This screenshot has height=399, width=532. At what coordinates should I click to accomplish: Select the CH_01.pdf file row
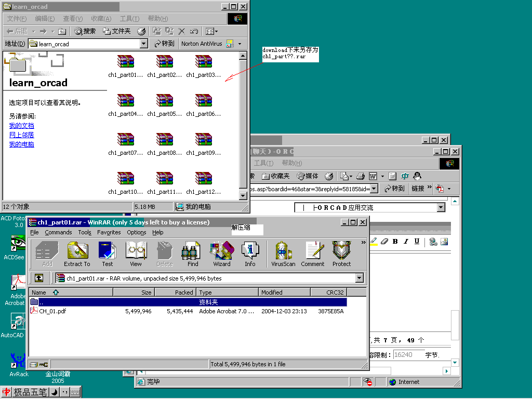52,311
